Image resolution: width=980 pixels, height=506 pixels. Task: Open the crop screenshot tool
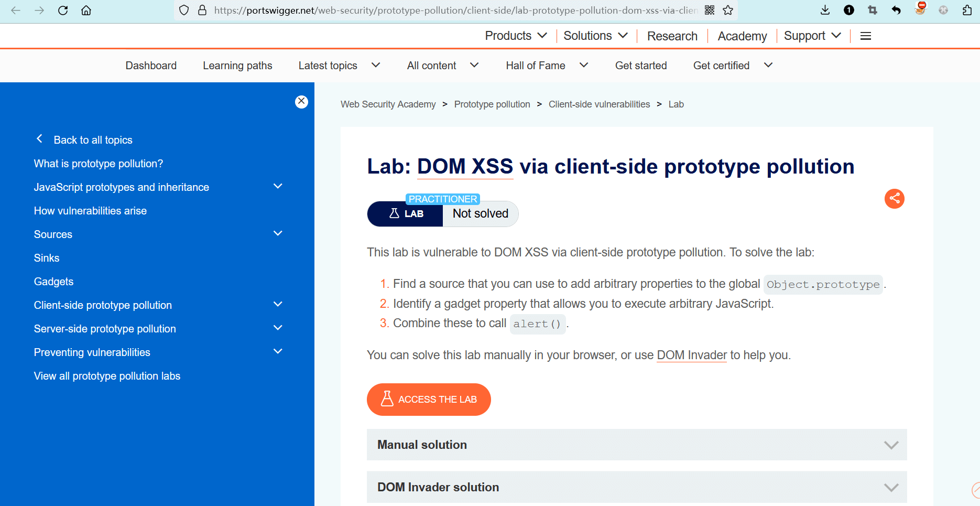873,10
